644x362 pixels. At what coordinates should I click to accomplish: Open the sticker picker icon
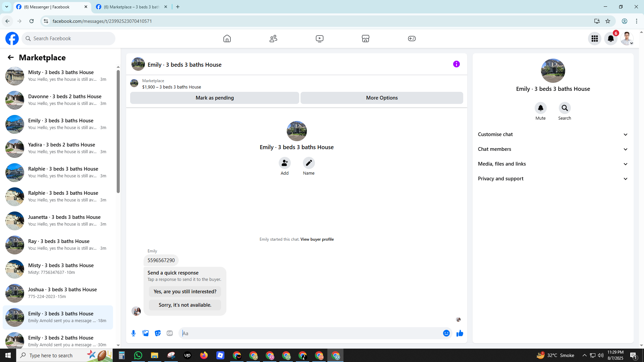click(x=158, y=333)
